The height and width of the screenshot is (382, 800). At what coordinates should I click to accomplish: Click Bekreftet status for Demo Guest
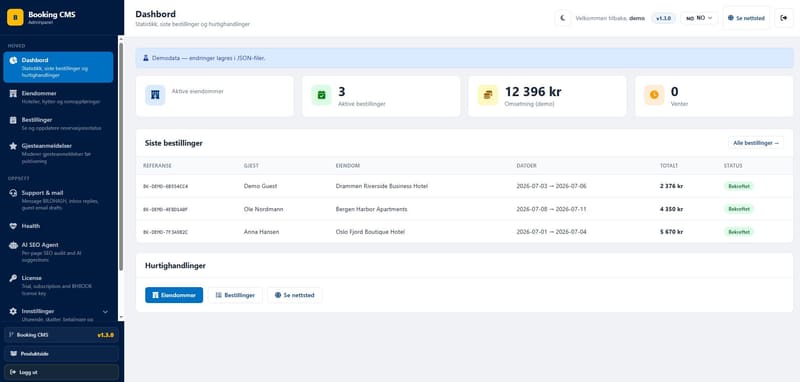[x=739, y=186]
